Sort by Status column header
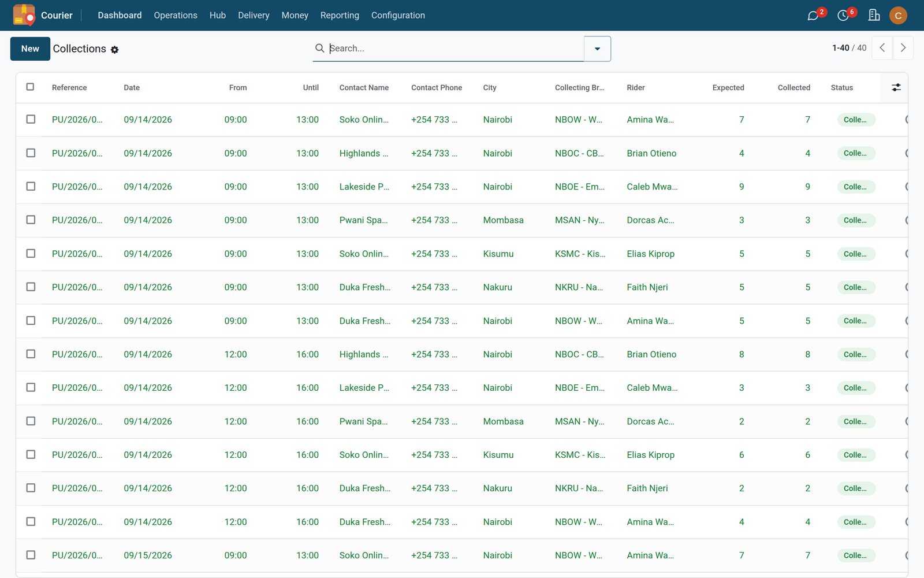The width and height of the screenshot is (924, 578). 841,88
